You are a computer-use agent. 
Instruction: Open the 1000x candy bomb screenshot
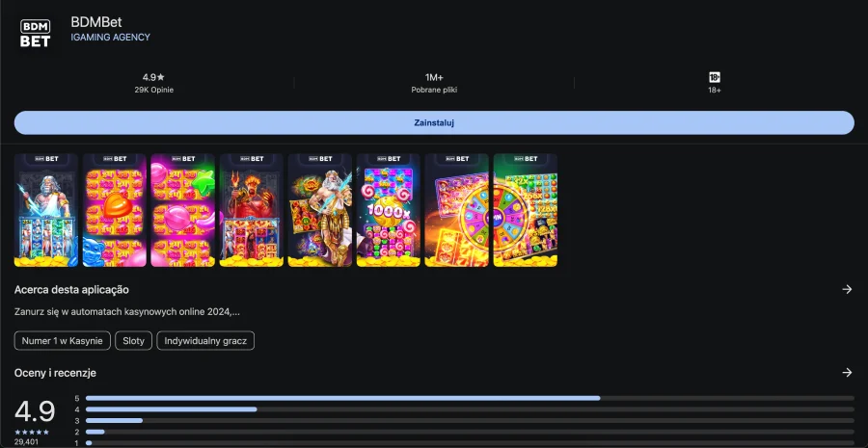[x=389, y=210]
